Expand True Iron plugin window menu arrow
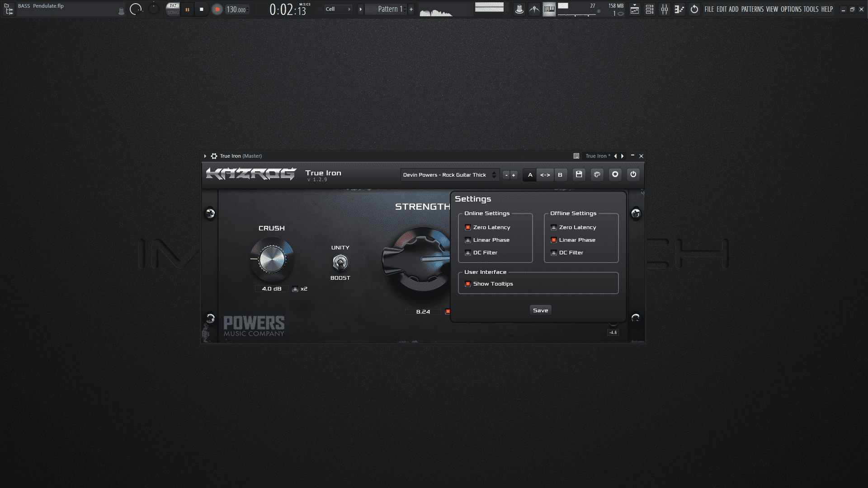Screen dimensions: 868x488 tap(205, 156)
